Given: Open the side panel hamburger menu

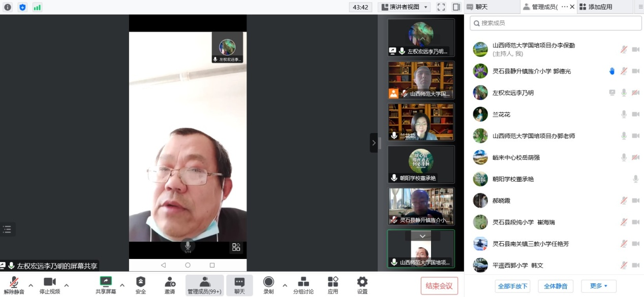Looking at the screenshot, I should coord(640,7).
